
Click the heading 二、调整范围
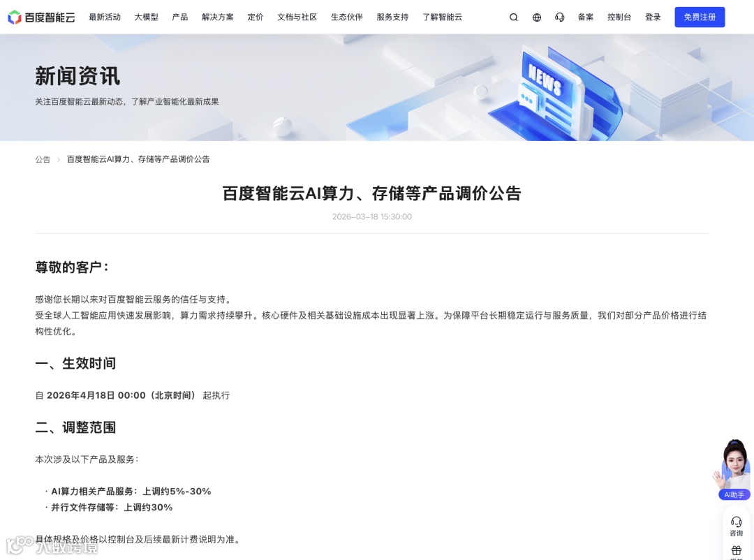point(75,428)
